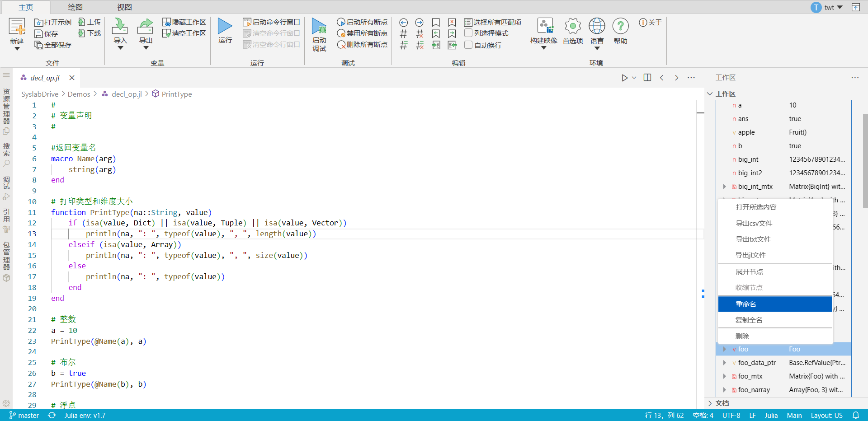Switch to the 视图 ribbon tab

[124, 7]
